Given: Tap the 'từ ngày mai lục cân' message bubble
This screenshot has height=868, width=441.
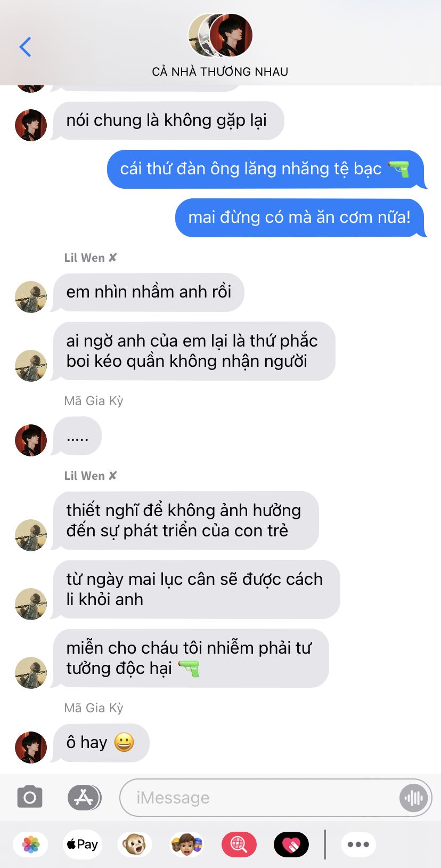Looking at the screenshot, I should (195, 589).
